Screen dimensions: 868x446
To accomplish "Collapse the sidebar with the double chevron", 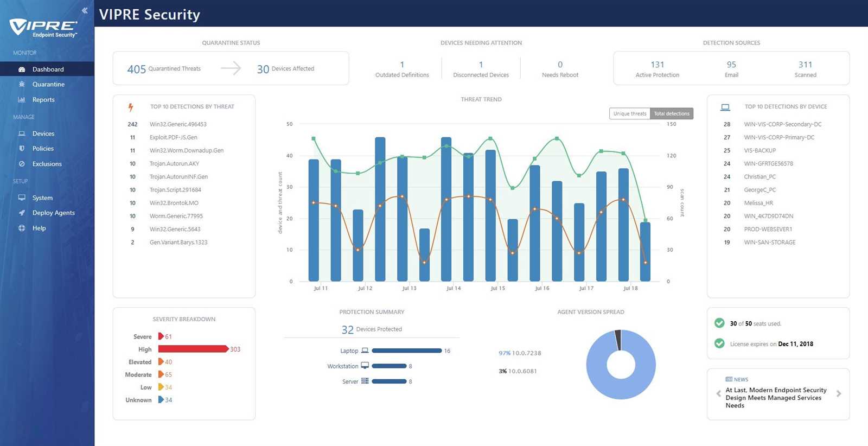I will tap(85, 10).
